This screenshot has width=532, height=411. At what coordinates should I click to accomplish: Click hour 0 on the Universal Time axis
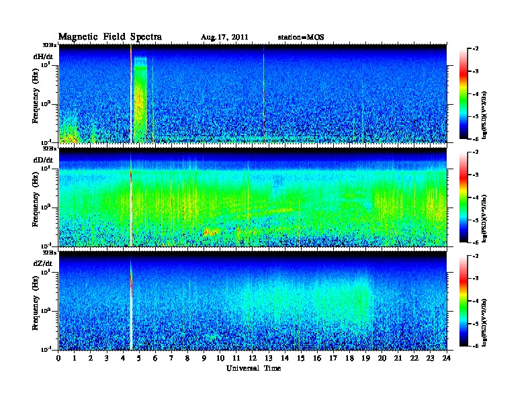[58, 358]
